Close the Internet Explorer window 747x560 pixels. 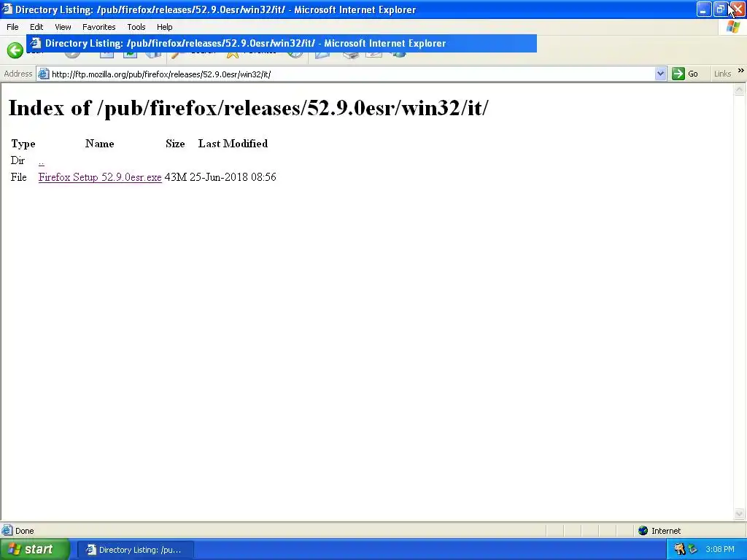point(737,9)
